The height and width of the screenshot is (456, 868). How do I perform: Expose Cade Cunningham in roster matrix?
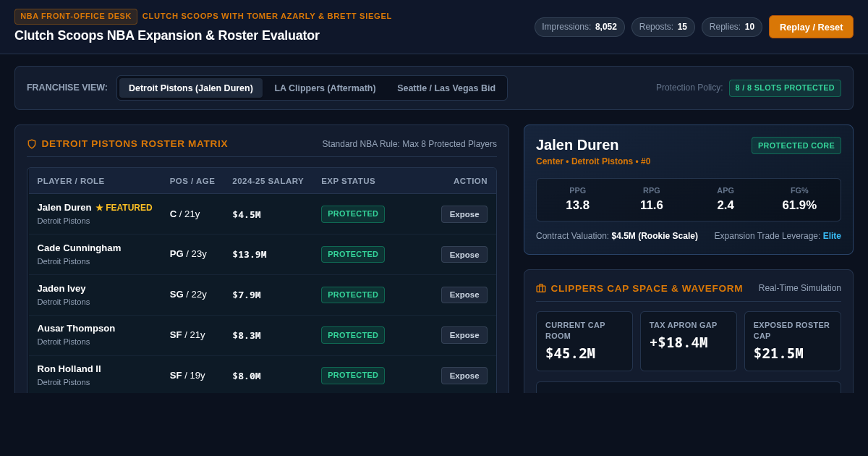pyautogui.click(x=464, y=255)
